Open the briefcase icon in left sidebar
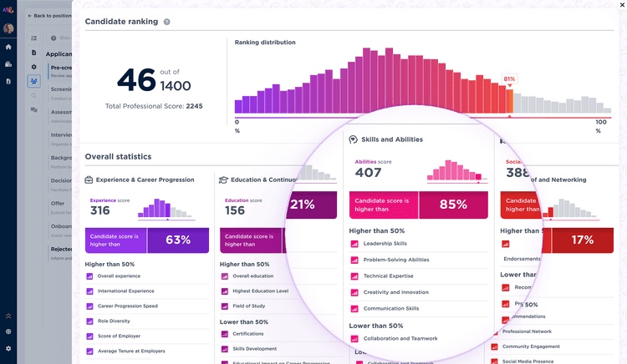627x364 pixels. click(8, 64)
